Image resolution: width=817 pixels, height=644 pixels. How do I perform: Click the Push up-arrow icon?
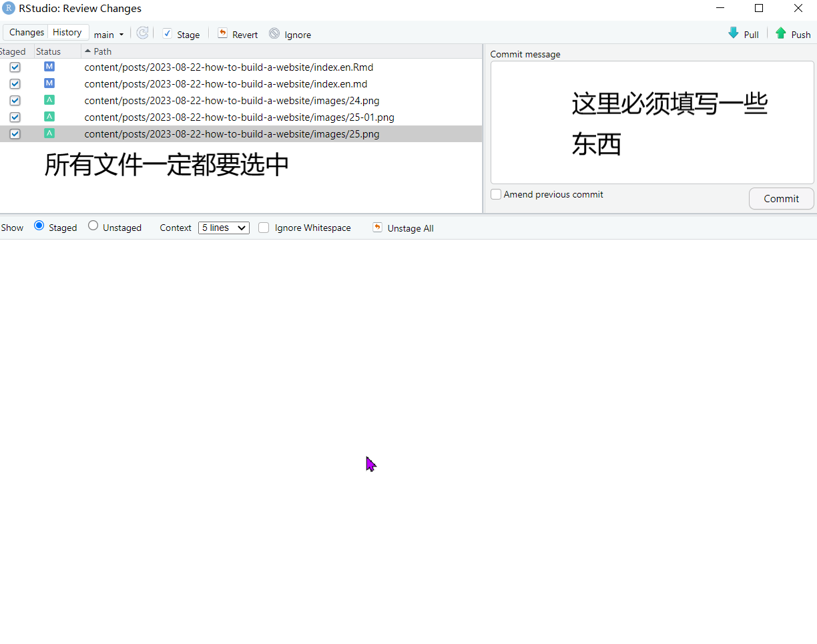[780, 33]
